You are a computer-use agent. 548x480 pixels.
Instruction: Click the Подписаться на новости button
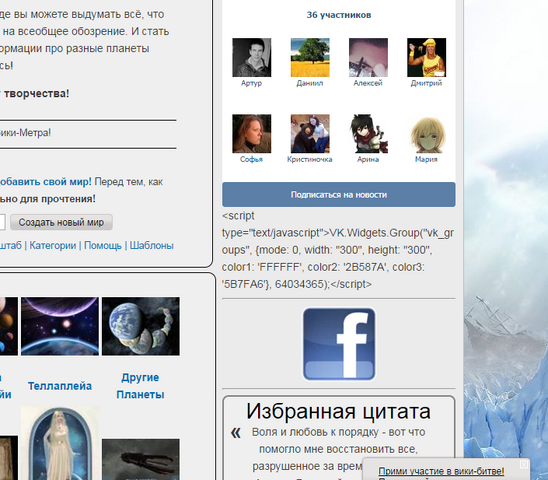339,194
